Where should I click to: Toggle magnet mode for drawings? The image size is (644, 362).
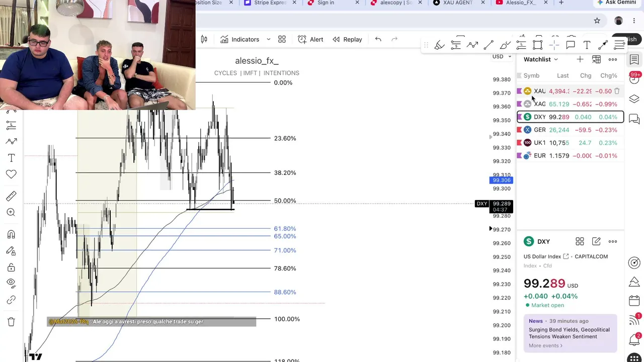pos(11,234)
